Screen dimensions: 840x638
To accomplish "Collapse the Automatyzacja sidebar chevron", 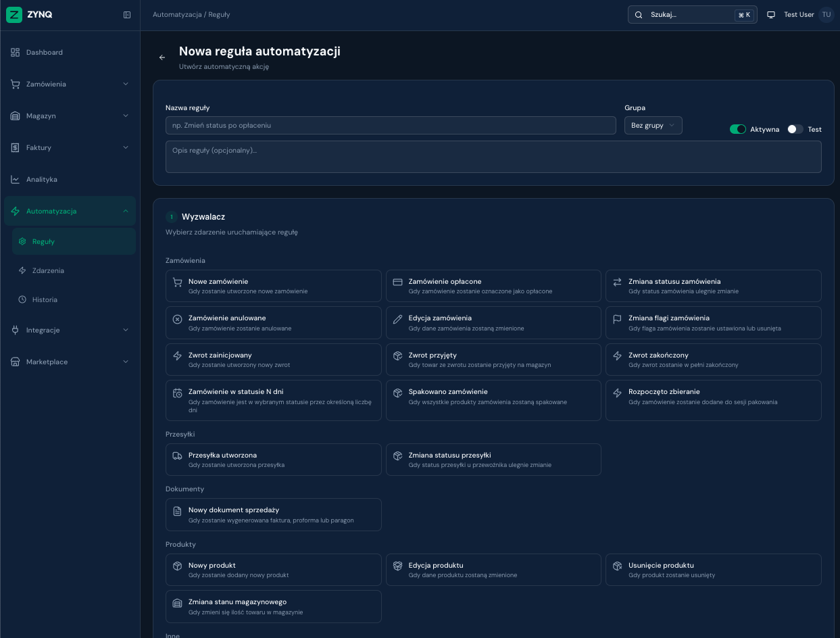I will tap(126, 211).
